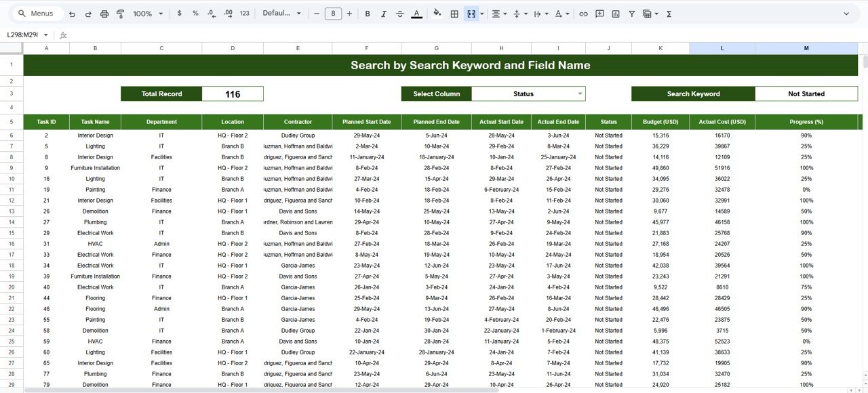
Task: Click the Print icon
Action: (x=103, y=14)
